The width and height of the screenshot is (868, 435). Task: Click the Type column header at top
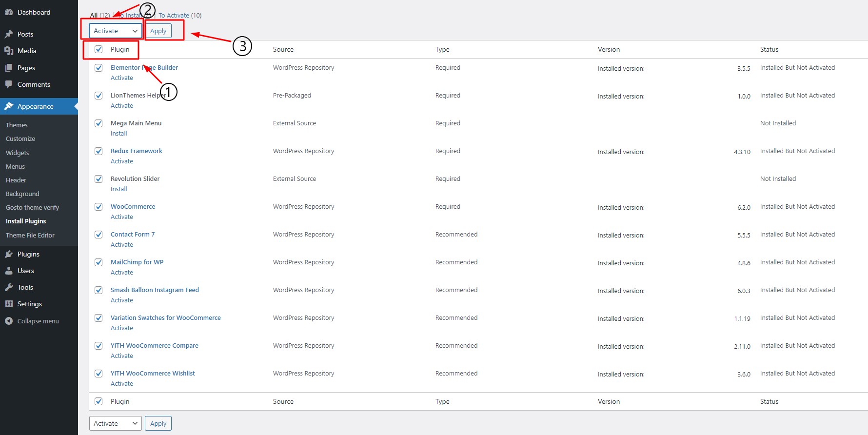(x=442, y=49)
